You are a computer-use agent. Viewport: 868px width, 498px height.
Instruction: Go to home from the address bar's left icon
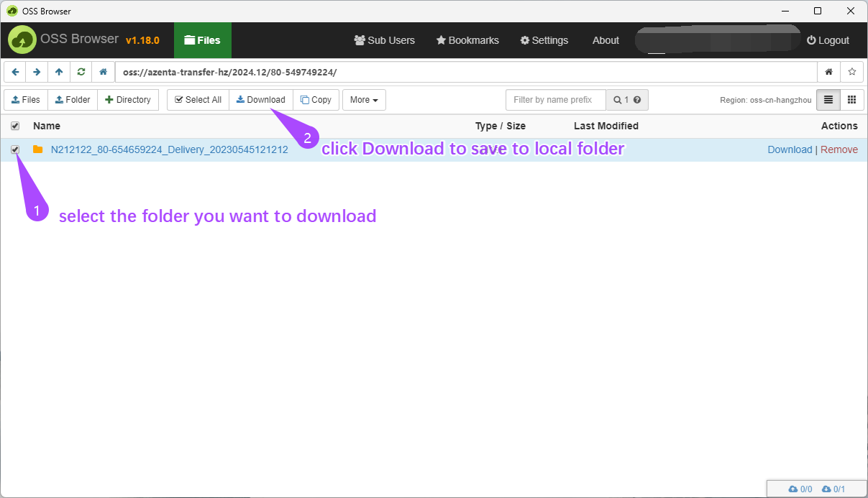104,72
